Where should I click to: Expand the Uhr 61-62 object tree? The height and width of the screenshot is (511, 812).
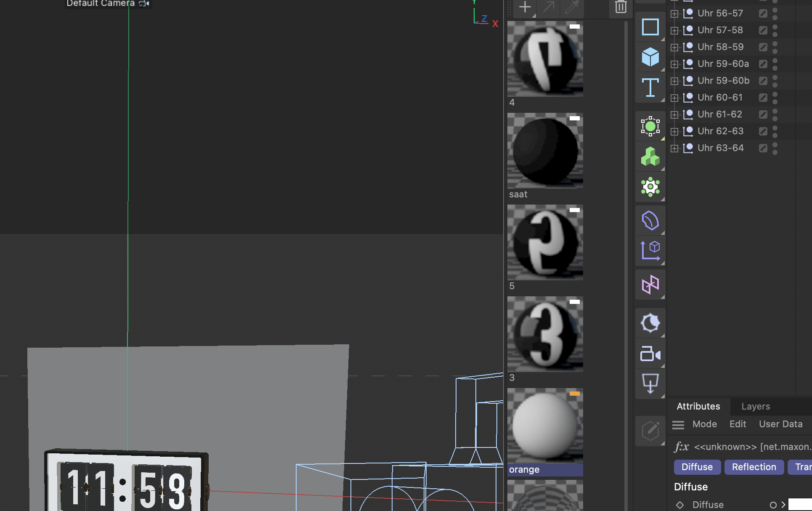click(674, 115)
